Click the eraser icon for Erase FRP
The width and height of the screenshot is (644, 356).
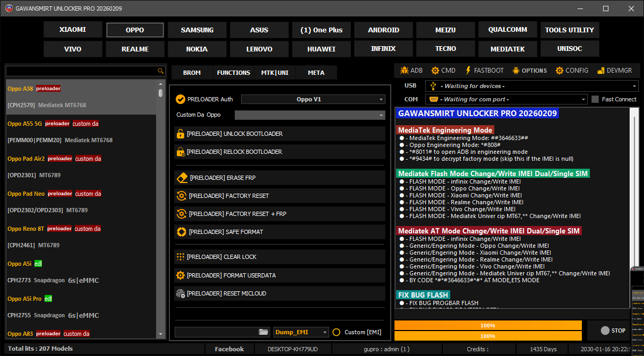point(182,178)
